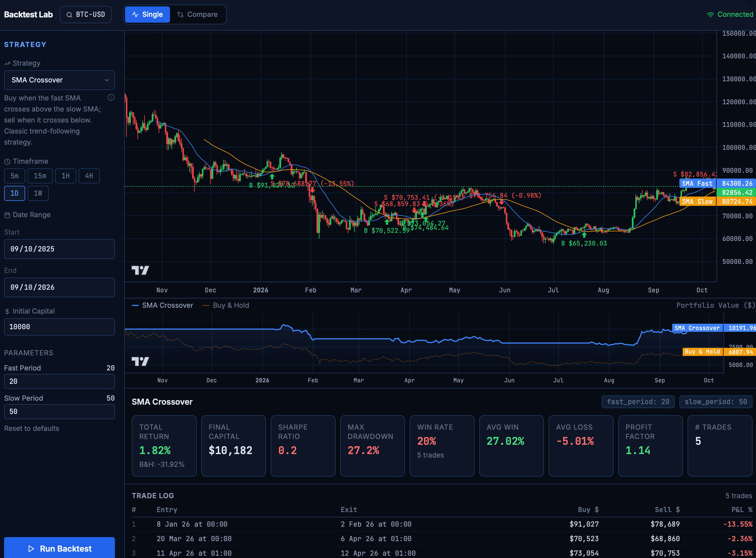Click the compare arrows icon
Viewport: 756px width, 558px height.
tap(180, 15)
